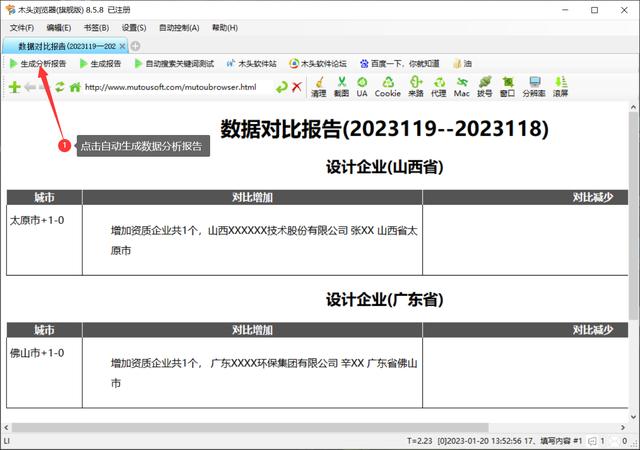Click the Mac address icon
This screenshot has height=450, width=640.
462,87
